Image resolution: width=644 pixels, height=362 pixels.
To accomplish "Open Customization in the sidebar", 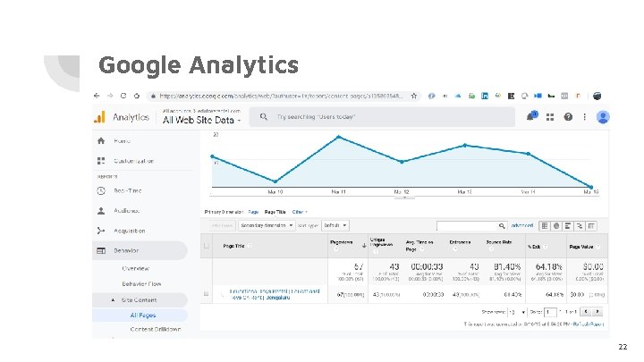I will pyautogui.click(x=133, y=161).
